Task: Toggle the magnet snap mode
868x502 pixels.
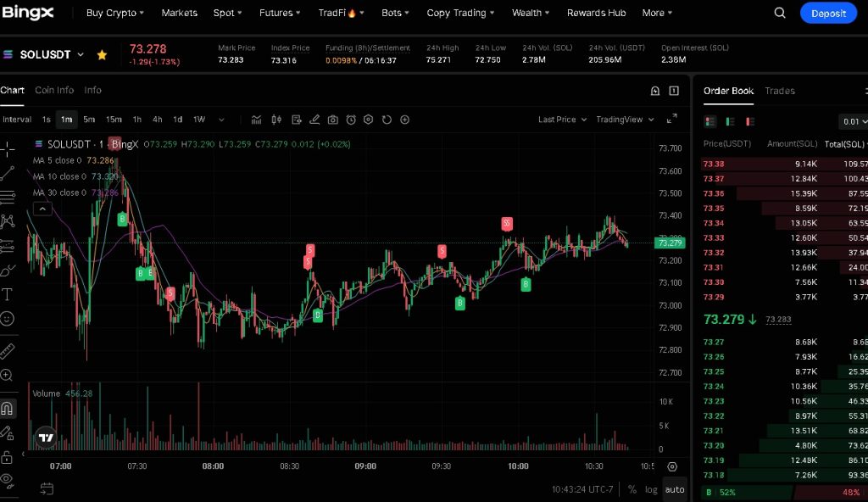Action: coord(7,409)
